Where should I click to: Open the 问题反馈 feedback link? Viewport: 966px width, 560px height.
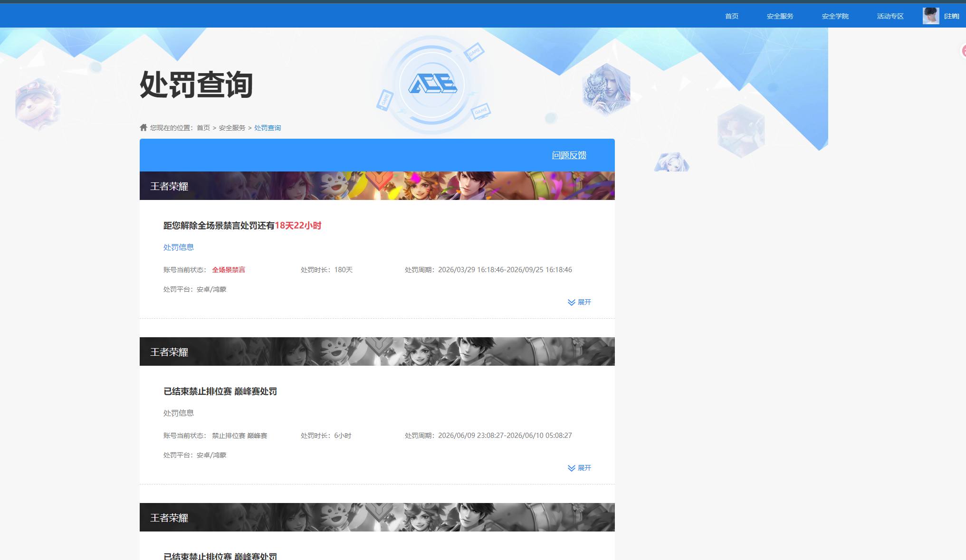click(569, 155)
